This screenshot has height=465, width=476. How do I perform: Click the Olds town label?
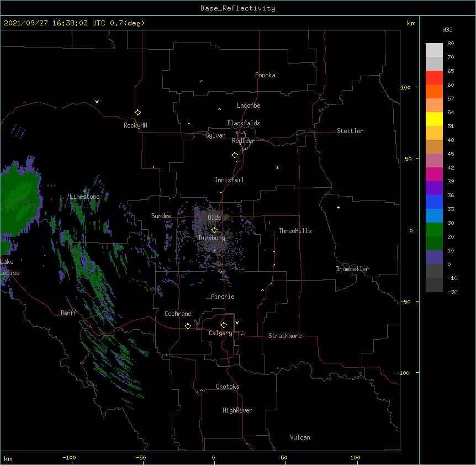coord(214,218)
